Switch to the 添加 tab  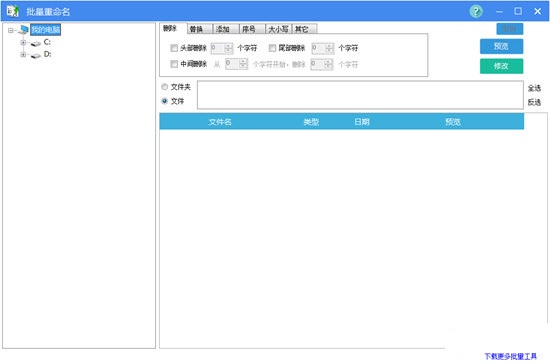(x=226, y=29)
